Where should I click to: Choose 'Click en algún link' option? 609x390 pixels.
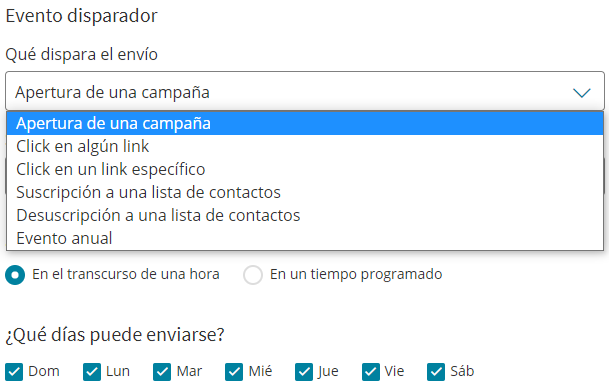point(305,146)
